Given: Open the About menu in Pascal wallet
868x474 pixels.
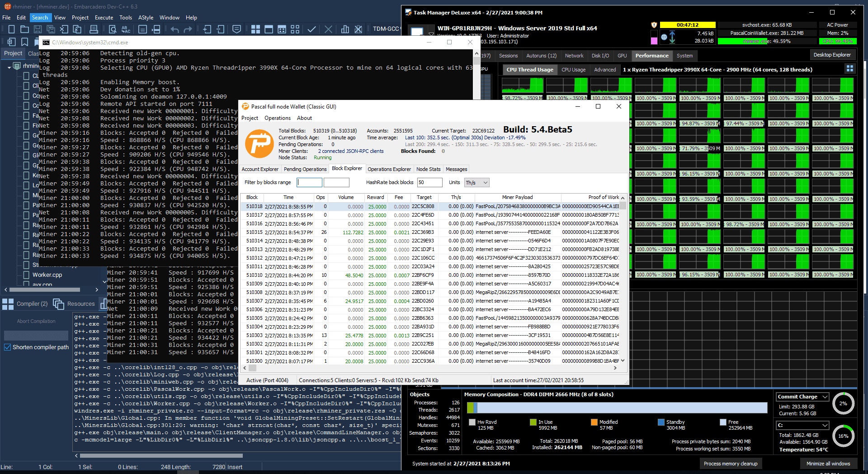Looking at the screenshot, I should click(304, 118).
